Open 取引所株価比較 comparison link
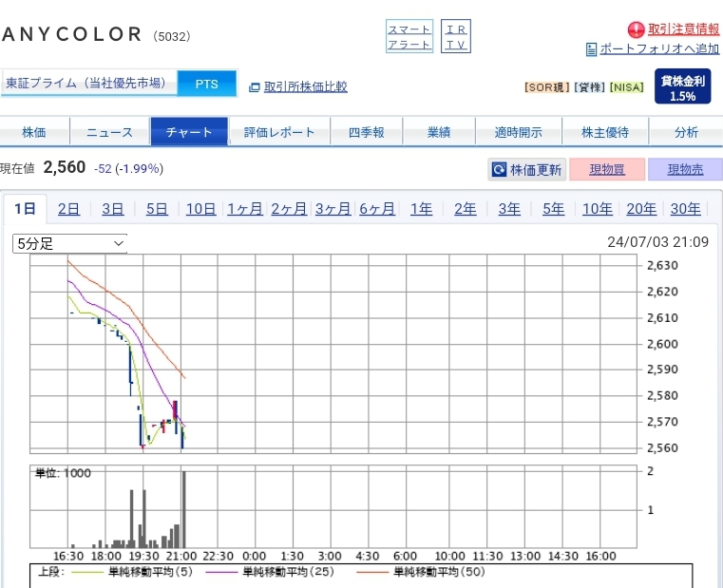The image size is (723, 588). [x=305, y=86]
